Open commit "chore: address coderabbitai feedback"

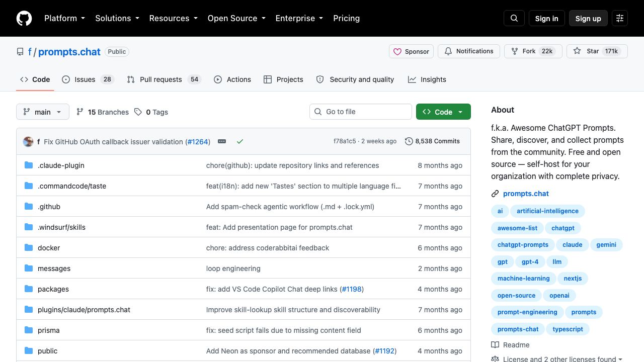[268, 248]
